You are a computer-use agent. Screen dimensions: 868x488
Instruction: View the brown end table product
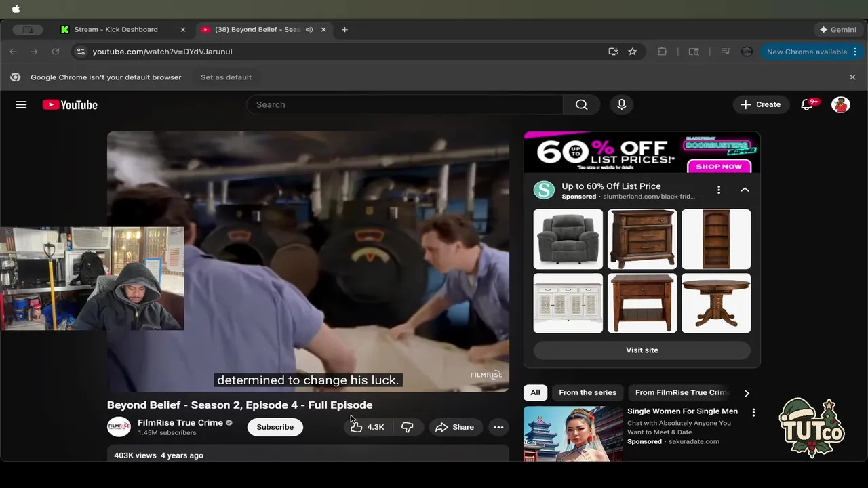(642, 303)
